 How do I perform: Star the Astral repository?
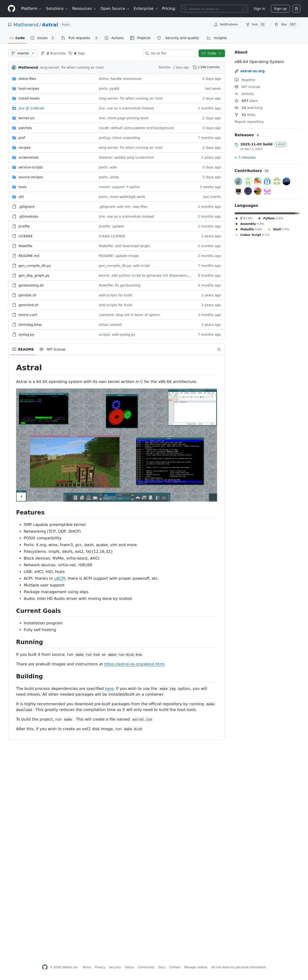[285, 24]
